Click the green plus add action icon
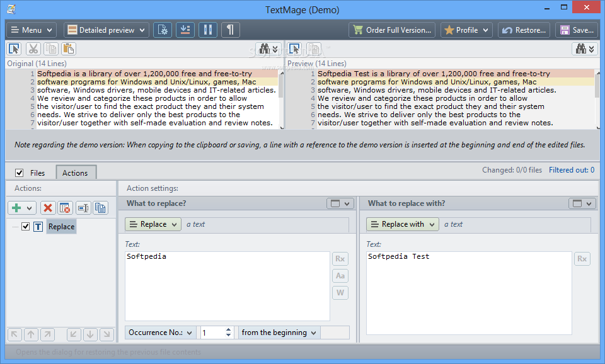Image resolution: width=605 pixels, height=364 pixels. coord(16,208)
